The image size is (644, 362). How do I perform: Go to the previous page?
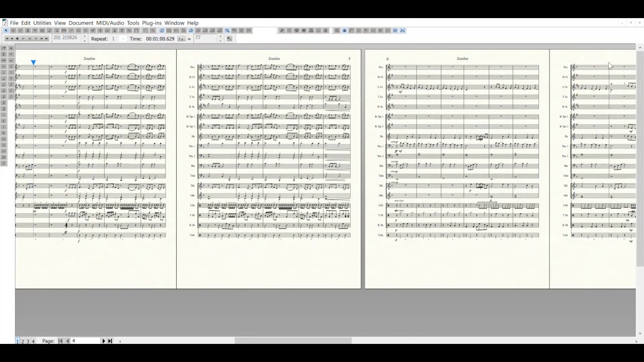coord(67,341)
